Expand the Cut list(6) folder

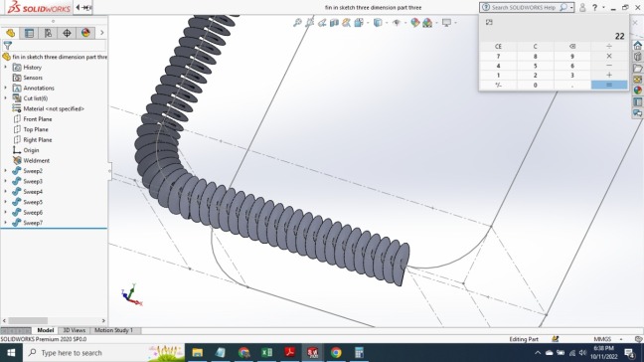tap(5, 98)
